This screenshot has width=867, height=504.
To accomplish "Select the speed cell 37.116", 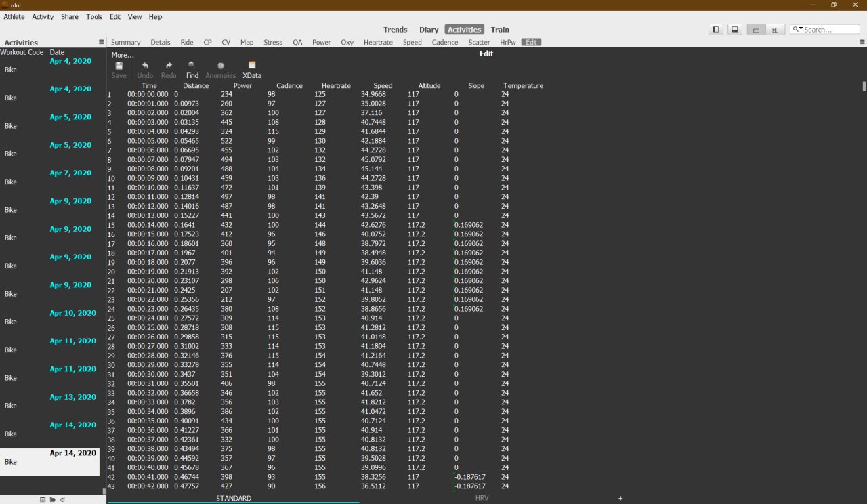I will click(x=371, y=113).
